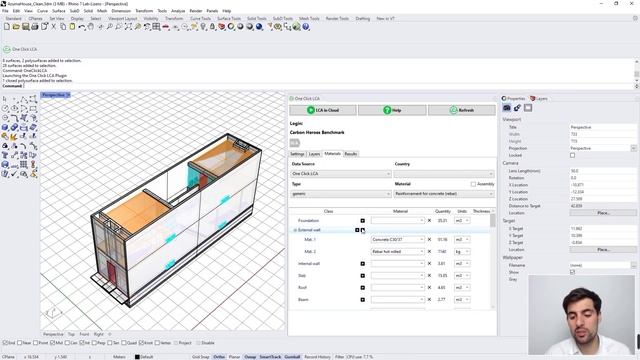Click the red car Set View icon
The height and width of the screenshot is (360, 640).
point(166,27)
